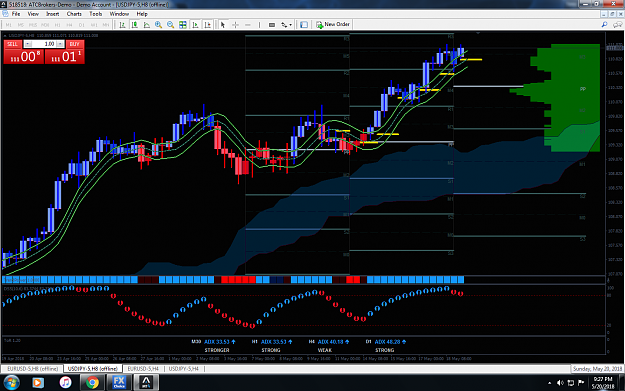This screenshot has height=391, width=625.
Task: Toggle H4 timeframe button
Action: [69, 25]
